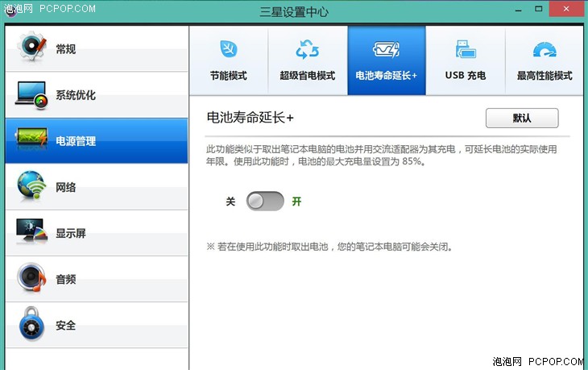588x370 pixels.
Task: Click the ※ warning note text
Action: tap(329, 247)
